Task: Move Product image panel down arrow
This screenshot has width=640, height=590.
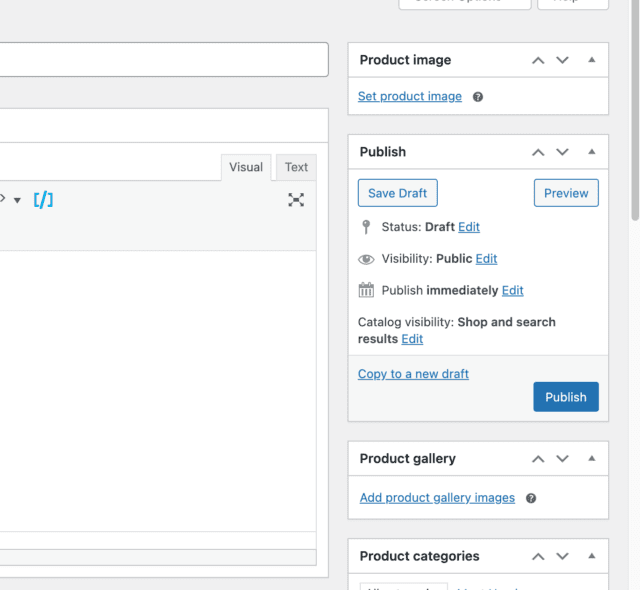Action: coord(562,60)
